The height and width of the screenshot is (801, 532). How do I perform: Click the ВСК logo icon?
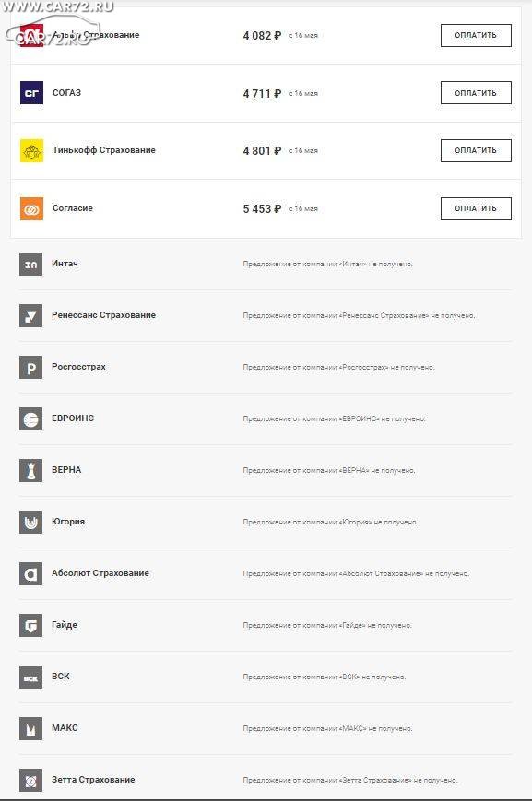[30, 677]
